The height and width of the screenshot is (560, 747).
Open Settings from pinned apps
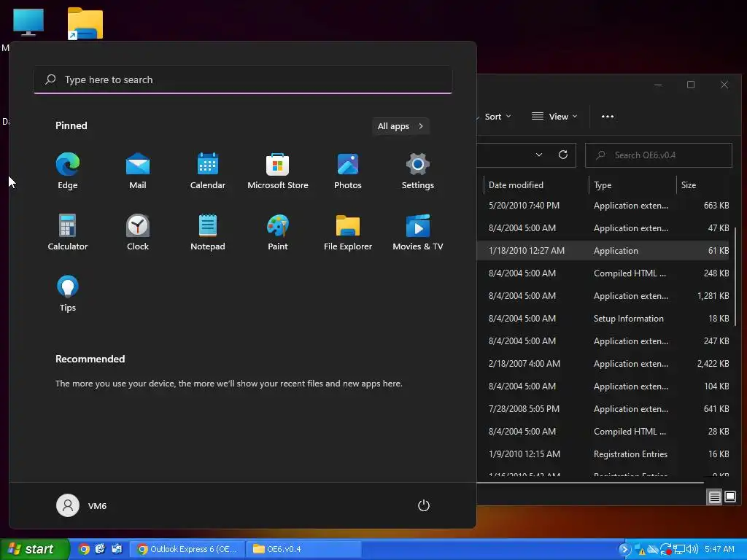coord(418,171)
